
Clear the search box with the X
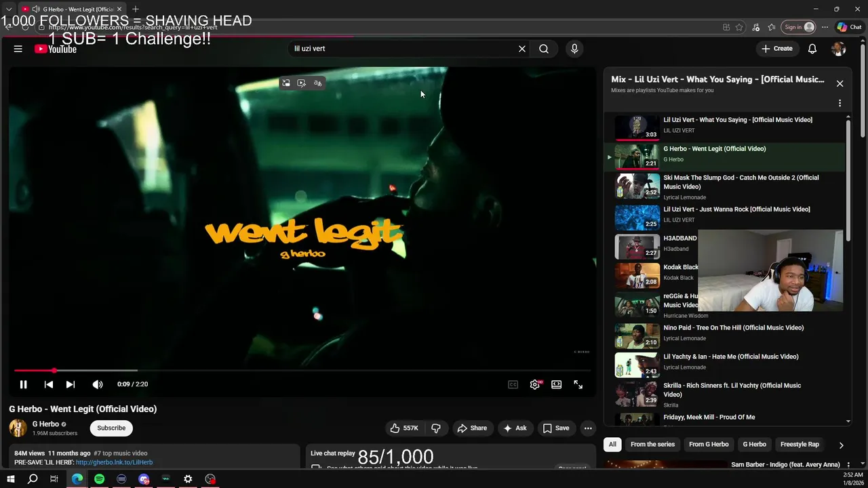[522, 49]
